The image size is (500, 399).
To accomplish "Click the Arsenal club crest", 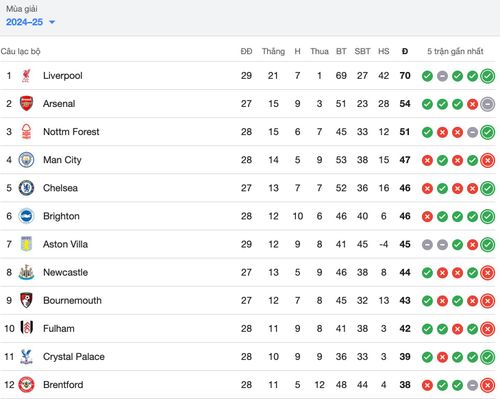I will (x=26, y=104).
